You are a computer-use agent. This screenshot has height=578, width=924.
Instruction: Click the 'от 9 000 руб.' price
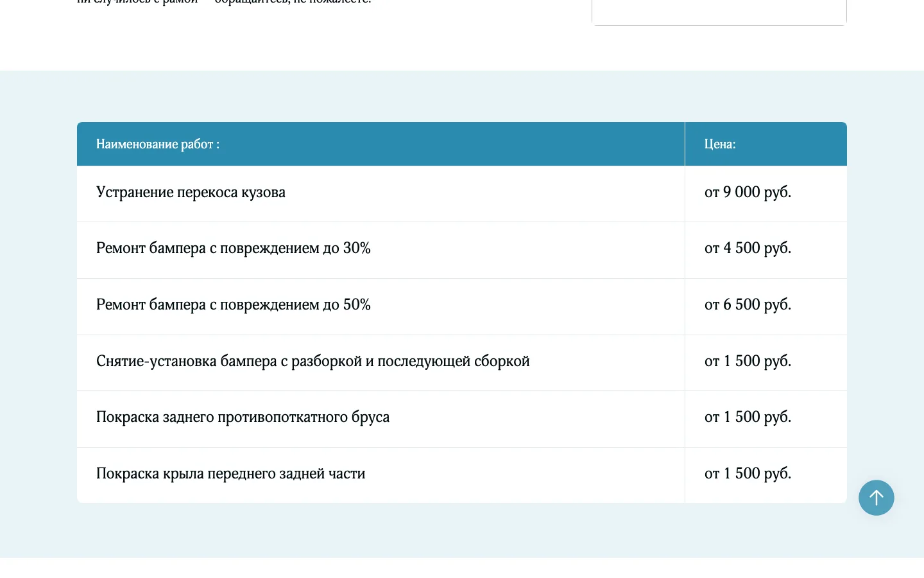pyautogui.click(x=748, y=193)
